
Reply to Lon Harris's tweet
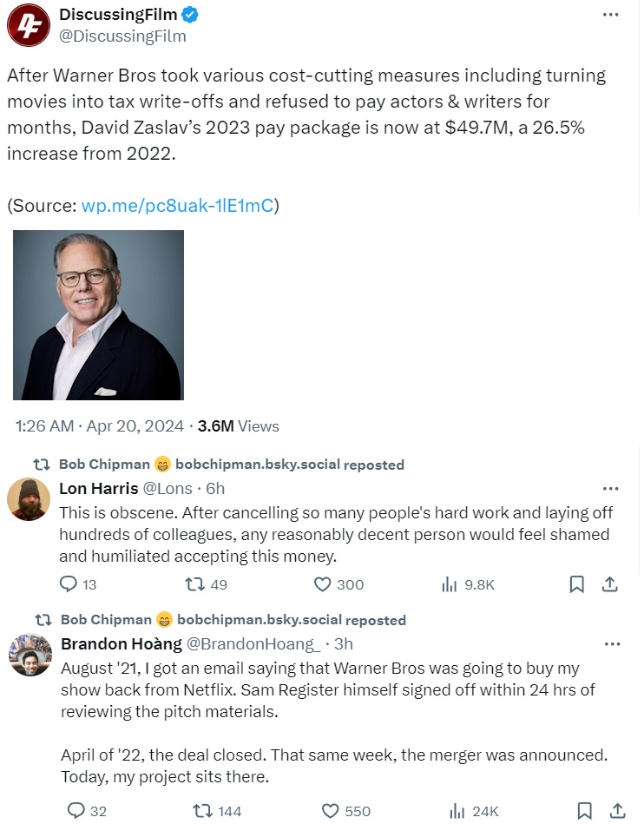pyautogui.click(x=69, y=584)
